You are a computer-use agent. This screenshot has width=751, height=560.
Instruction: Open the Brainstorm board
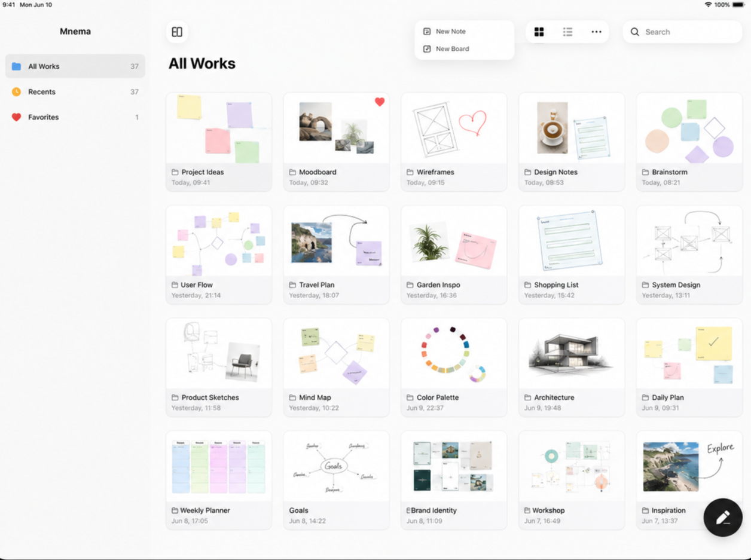click(x=689, y=142)
